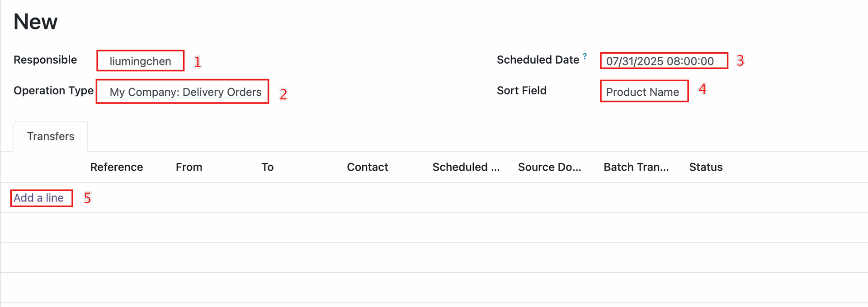Open the Sort Field dropdown showing Product Name
Image resolution: width=868 pixels, height=307 pixels.
point(642,92)
